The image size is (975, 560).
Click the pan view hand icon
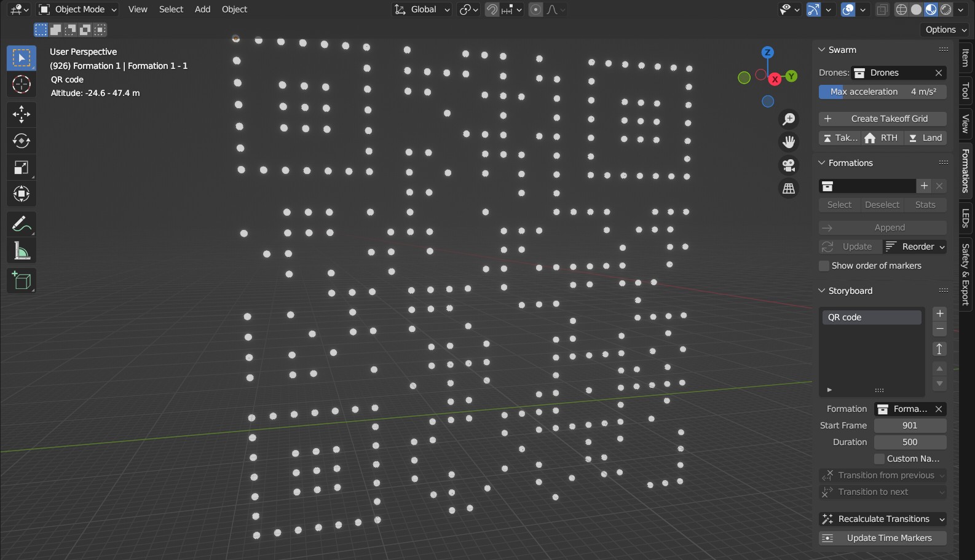pyautogui.click(x=789, y=142)
